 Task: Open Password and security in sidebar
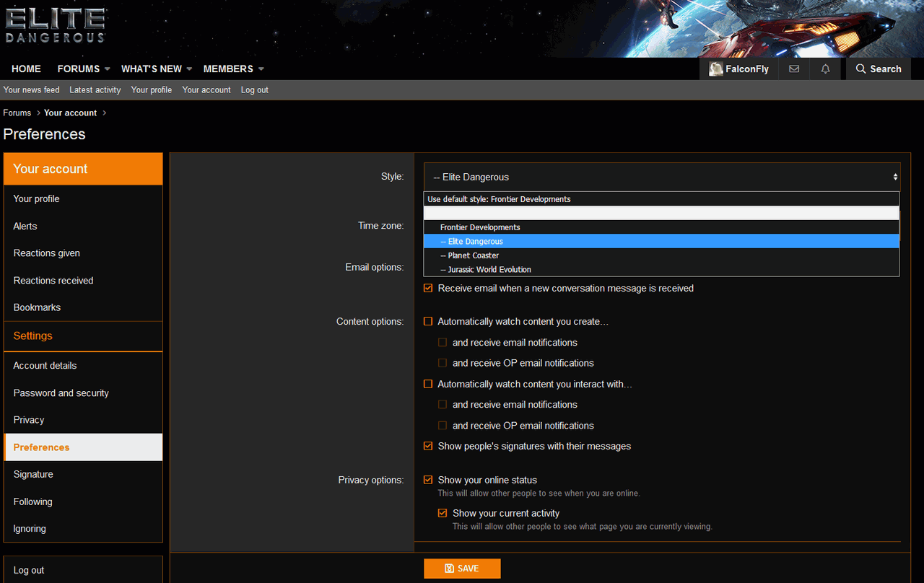[83, 393]
